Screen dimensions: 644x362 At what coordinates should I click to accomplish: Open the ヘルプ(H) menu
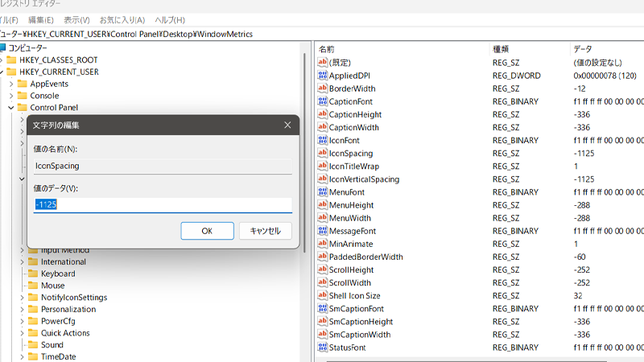click(170, 19)
